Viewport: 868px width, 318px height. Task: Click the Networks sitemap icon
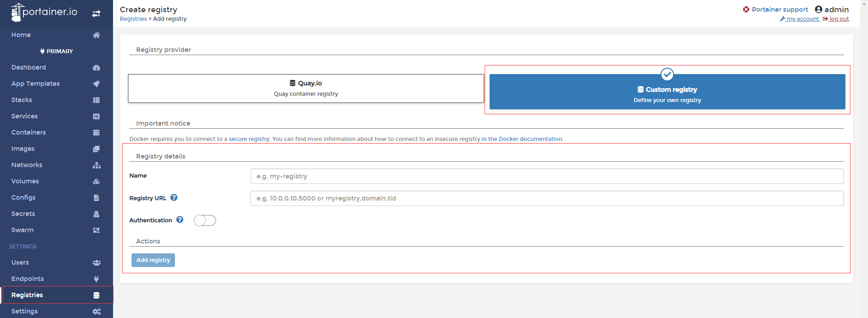point(96,165)
